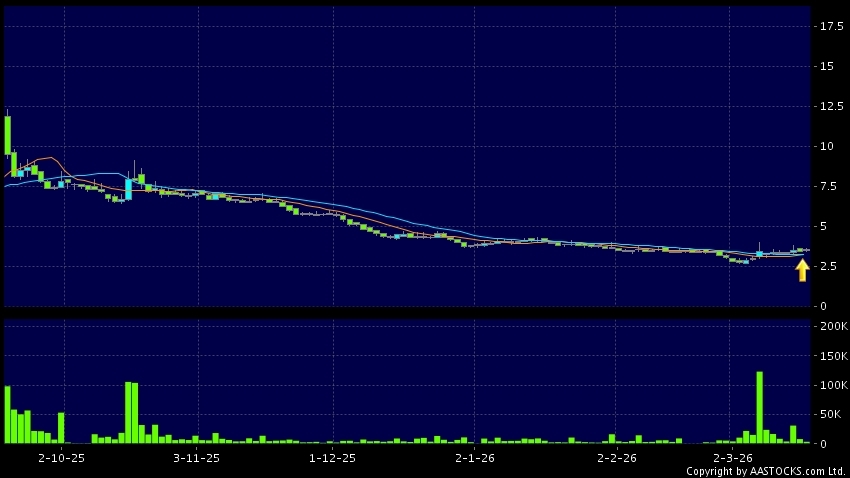Click the 100K volume axis label
Screen dimensions: 850x478
(834, 385)
